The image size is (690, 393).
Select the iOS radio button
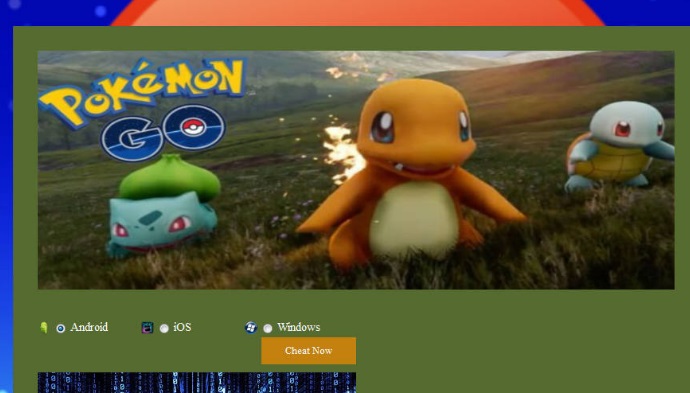tap(164, 328)
